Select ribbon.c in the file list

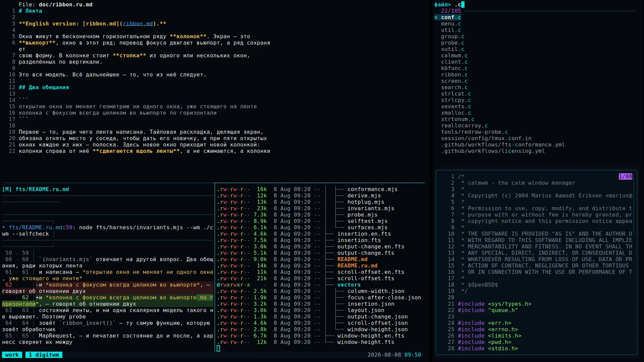454,75
